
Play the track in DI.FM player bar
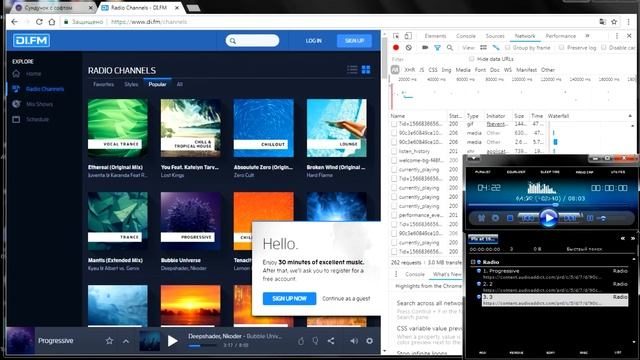(x=173, y=341)
